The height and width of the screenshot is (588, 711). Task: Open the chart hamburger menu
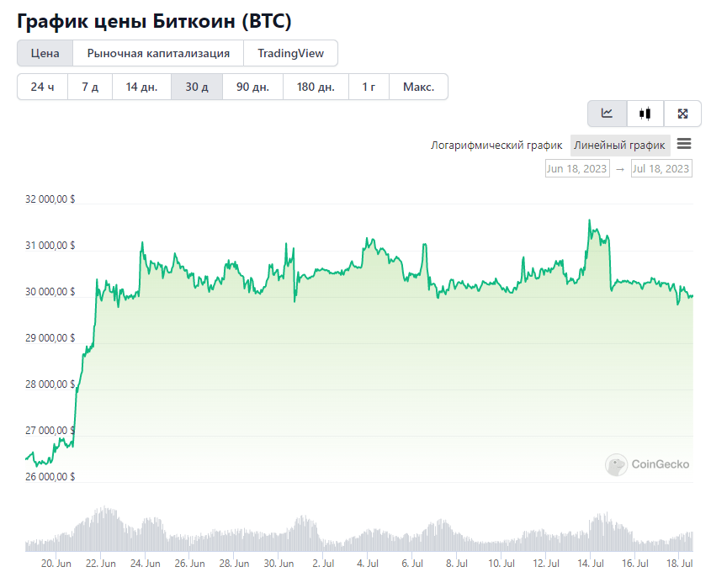point(684,144)
